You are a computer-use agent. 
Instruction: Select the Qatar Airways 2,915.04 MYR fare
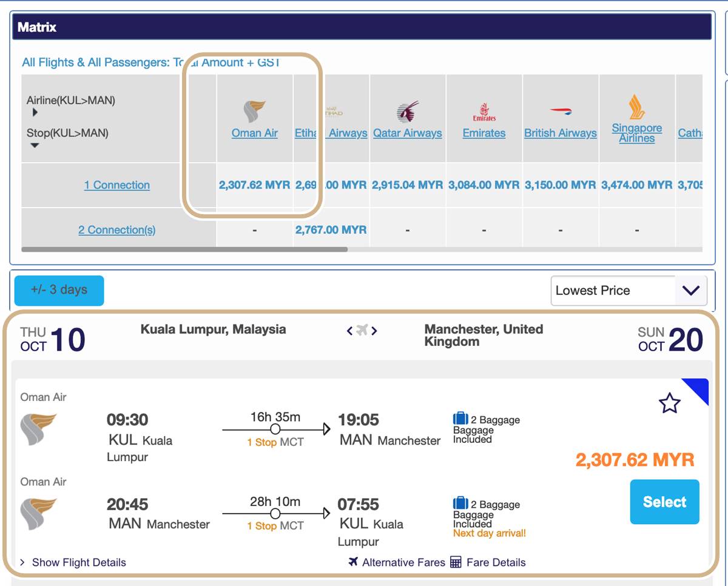pyautogui.click(x=408, y=184)
